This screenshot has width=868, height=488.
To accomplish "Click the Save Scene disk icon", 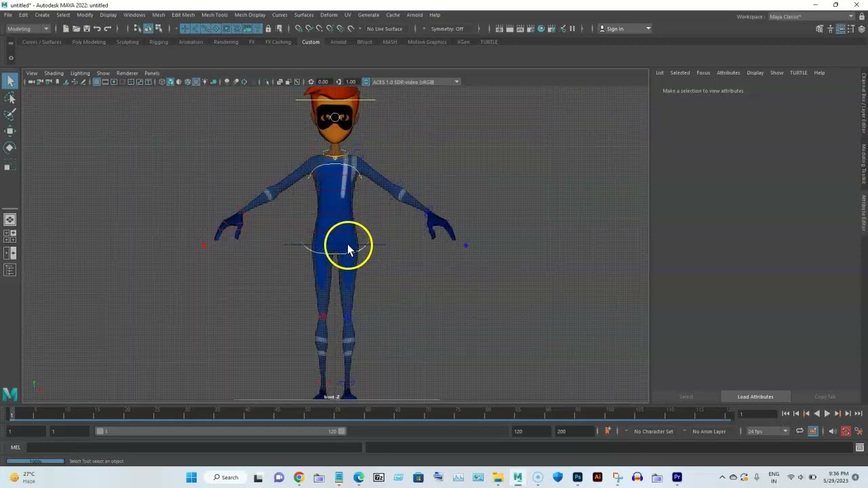I will 87,28.
